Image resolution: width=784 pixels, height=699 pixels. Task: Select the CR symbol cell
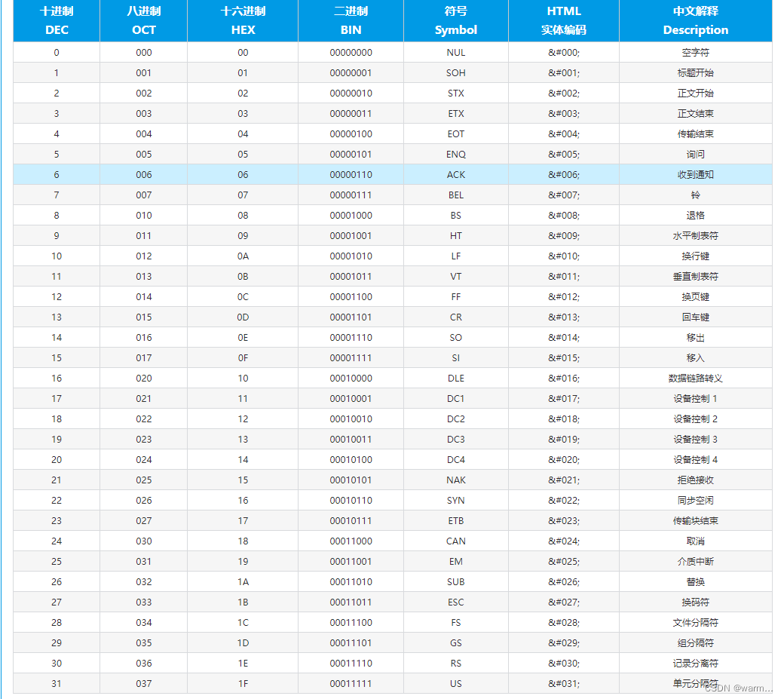(456, 317)
